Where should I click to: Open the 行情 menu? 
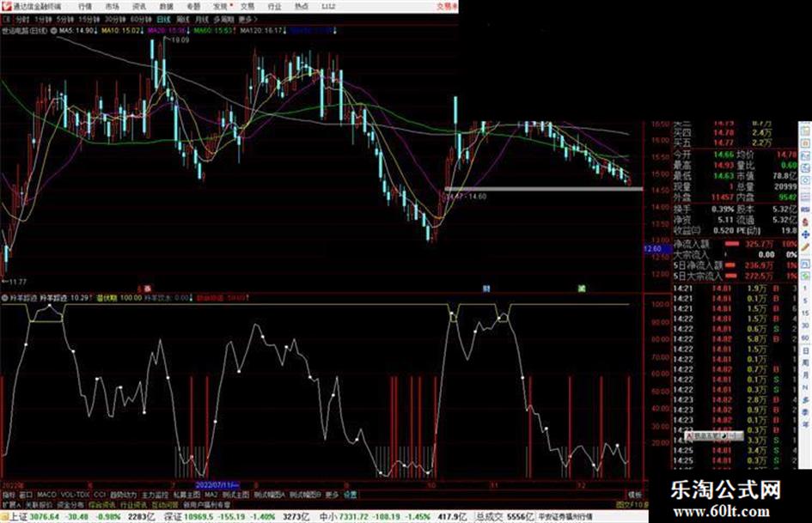(85, 7)
